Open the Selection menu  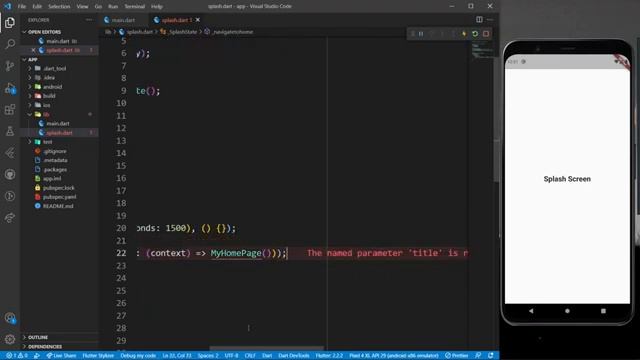coord(59,7)
